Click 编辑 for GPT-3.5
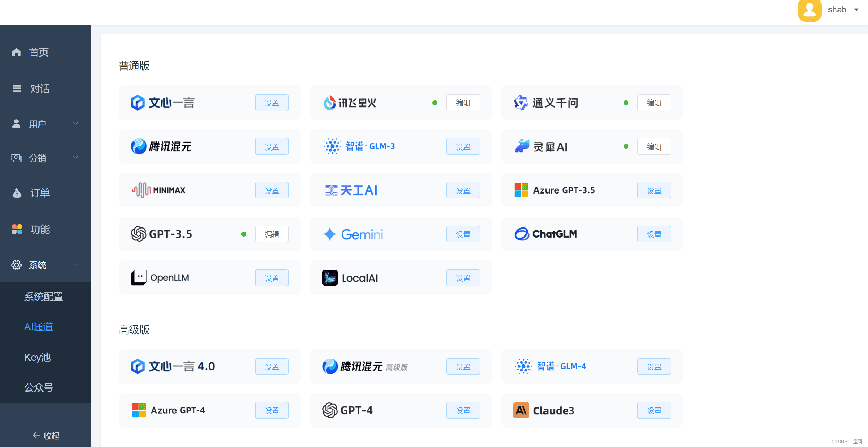Screen dimensions: 868x447 tap(272, 234)
